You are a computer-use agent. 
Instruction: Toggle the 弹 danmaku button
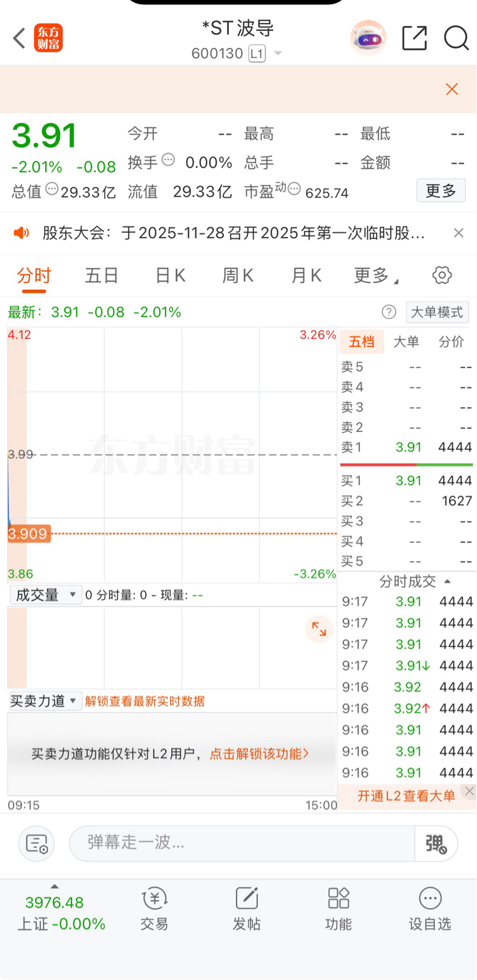click(436, 843)
